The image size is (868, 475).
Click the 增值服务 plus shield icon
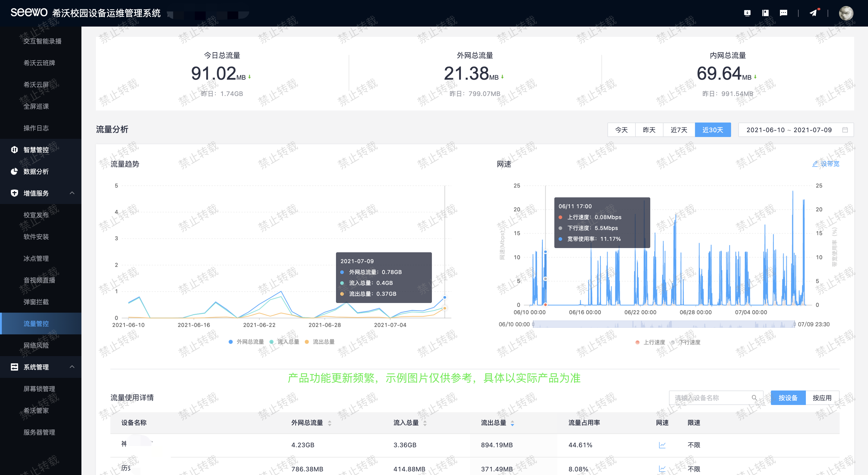[x=14, y=193]
